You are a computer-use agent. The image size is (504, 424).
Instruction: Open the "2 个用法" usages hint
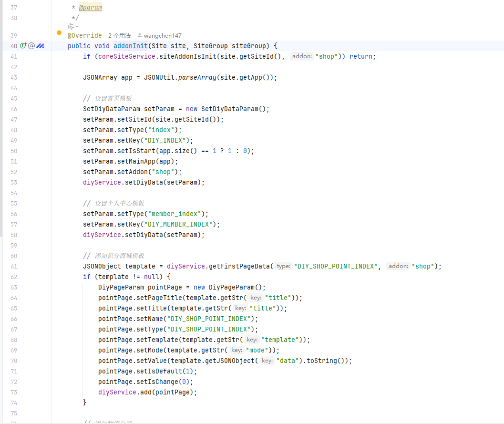[119, 36]
